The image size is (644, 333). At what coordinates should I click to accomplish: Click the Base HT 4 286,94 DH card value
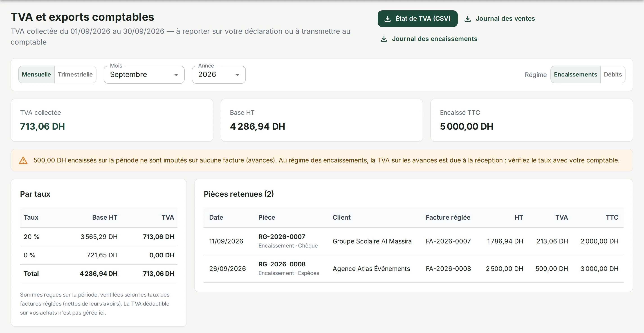pyautogui.click(x=257, y=126)
